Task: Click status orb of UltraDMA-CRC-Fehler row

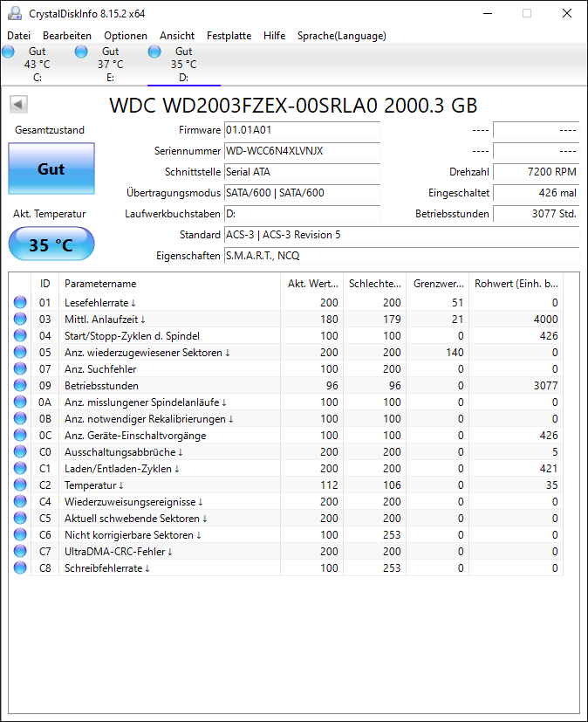Action: tap(20, 551)
